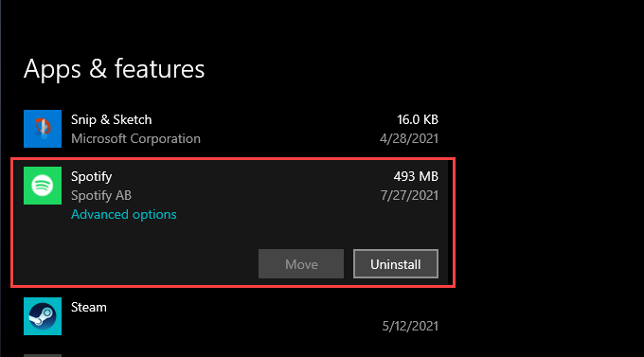This screenshot has width=644, height=357.
Task: Click Spotify install date 7/27/2021
Action: click(x=409, y=196)
